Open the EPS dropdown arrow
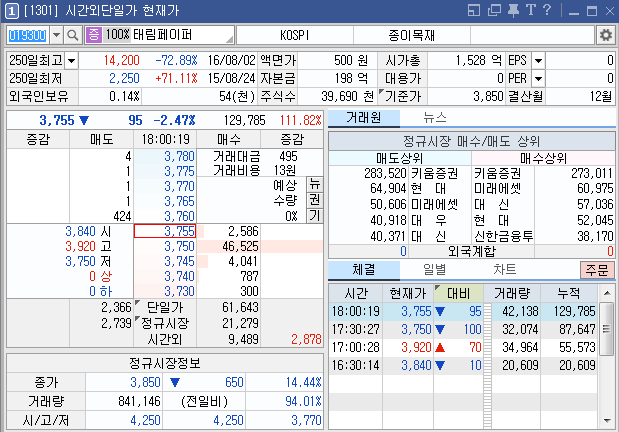This screenshot has height=432, width=619. (538, 61)
